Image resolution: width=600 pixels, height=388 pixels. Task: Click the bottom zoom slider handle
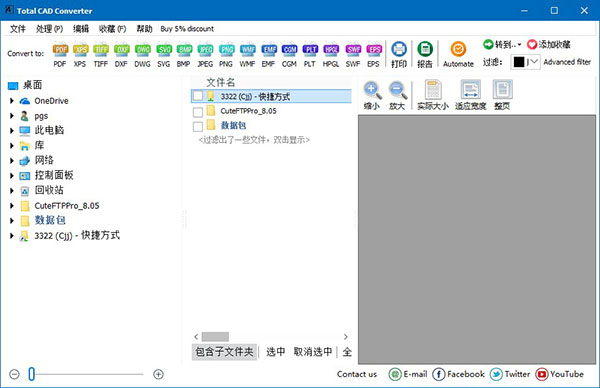(x=31, y=374)
